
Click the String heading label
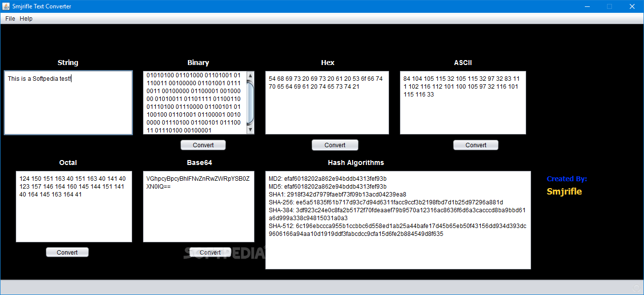(x=68, y=63)
